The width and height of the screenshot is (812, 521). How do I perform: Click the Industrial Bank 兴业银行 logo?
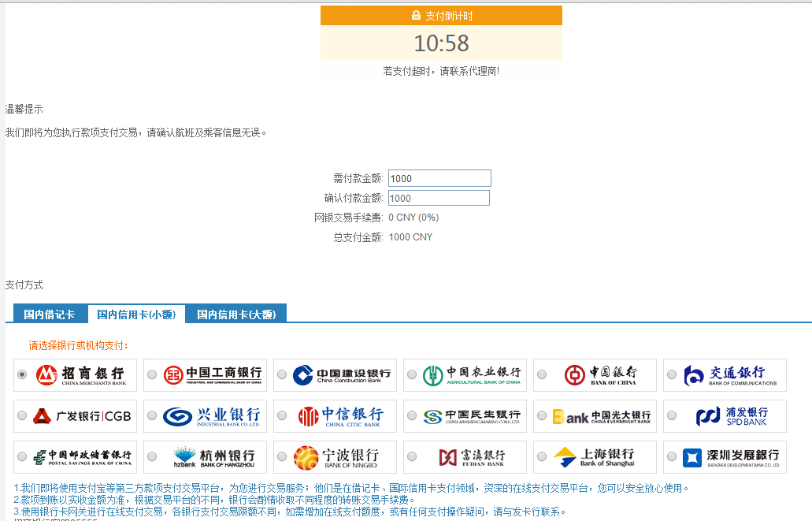pos(211,416)
